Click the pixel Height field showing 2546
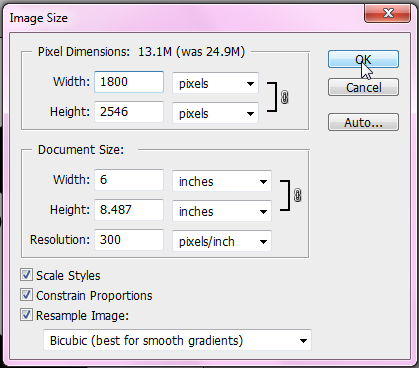419x368 pixels. [x=129, y=112]
